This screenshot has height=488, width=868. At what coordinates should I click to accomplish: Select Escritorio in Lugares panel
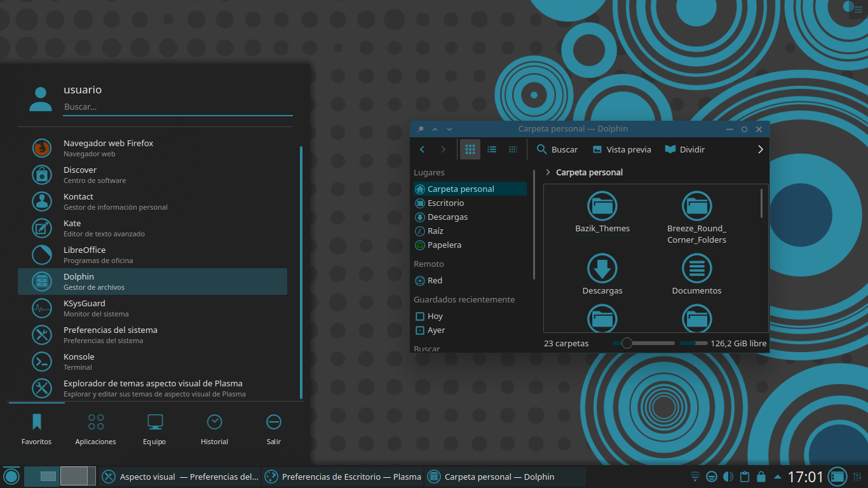pyautogui.click(x=470, y=203)
